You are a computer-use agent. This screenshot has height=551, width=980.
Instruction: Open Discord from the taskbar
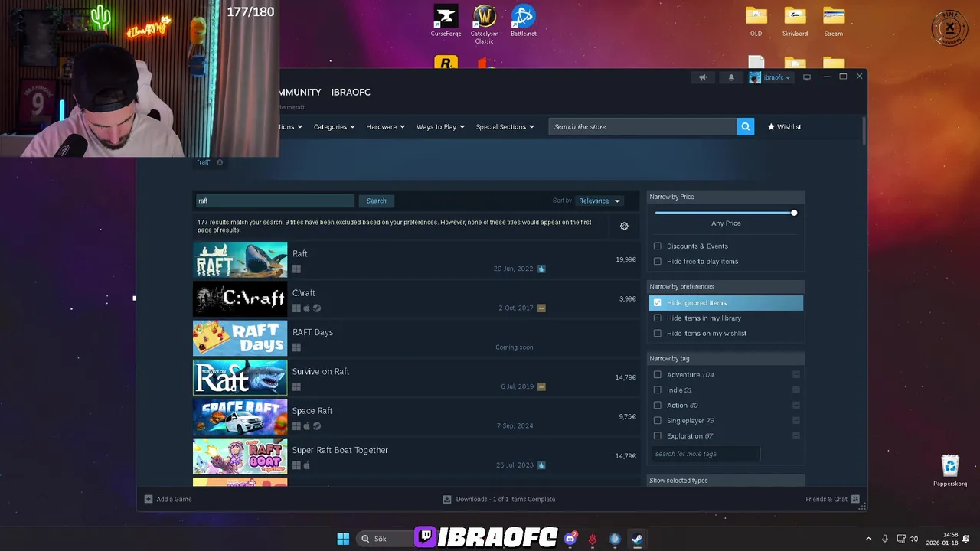(x=570, y=539)
